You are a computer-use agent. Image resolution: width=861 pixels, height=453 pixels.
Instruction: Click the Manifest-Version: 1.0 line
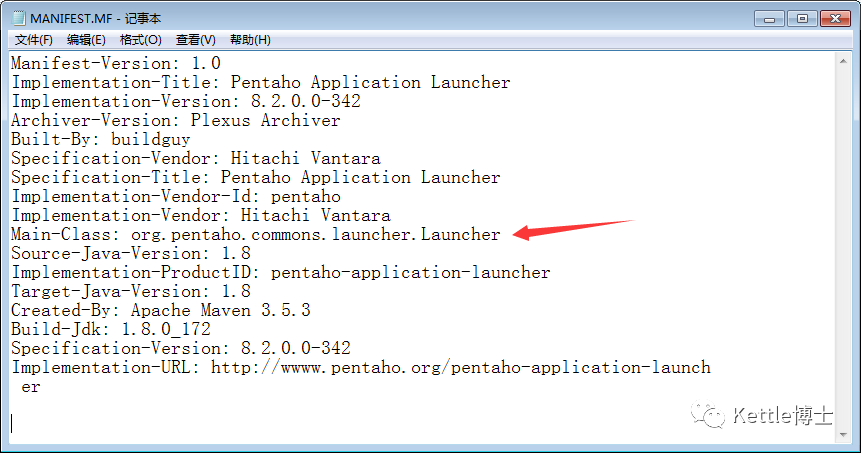(x=116, y=63)
